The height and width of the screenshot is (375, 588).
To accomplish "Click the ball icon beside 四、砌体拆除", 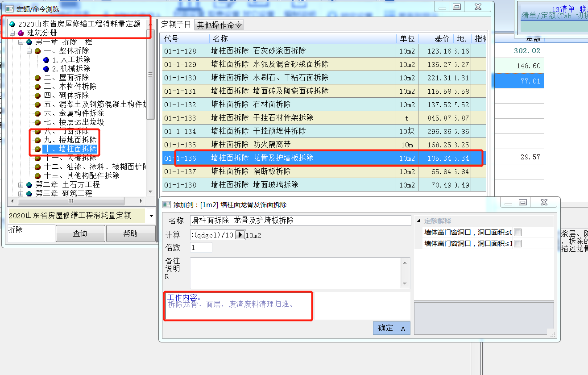I will pyautogui.click(x=38, y=95).
